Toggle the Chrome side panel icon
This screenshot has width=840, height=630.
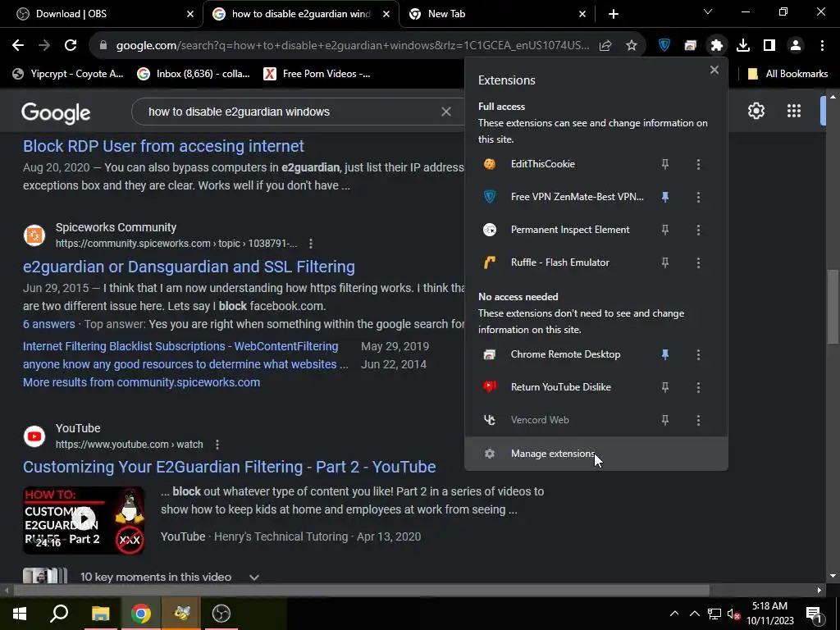pyautogui.click(x=769, y=46)
